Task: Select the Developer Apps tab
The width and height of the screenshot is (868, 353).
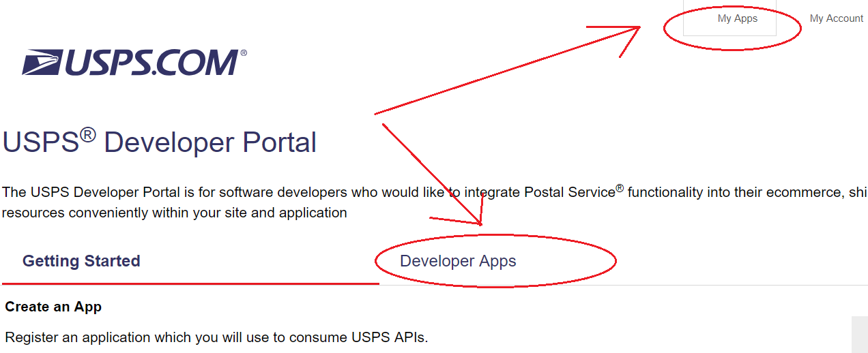Action: click(458, 261)
